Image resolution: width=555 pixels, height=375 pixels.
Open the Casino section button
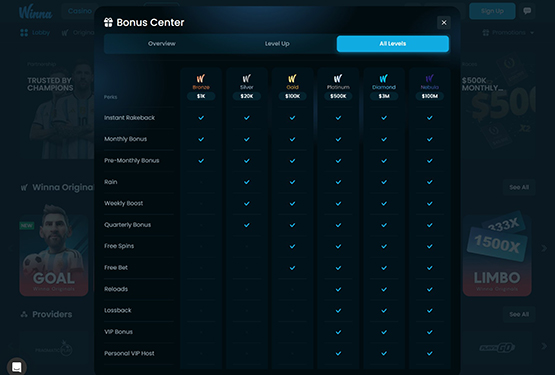79,11
